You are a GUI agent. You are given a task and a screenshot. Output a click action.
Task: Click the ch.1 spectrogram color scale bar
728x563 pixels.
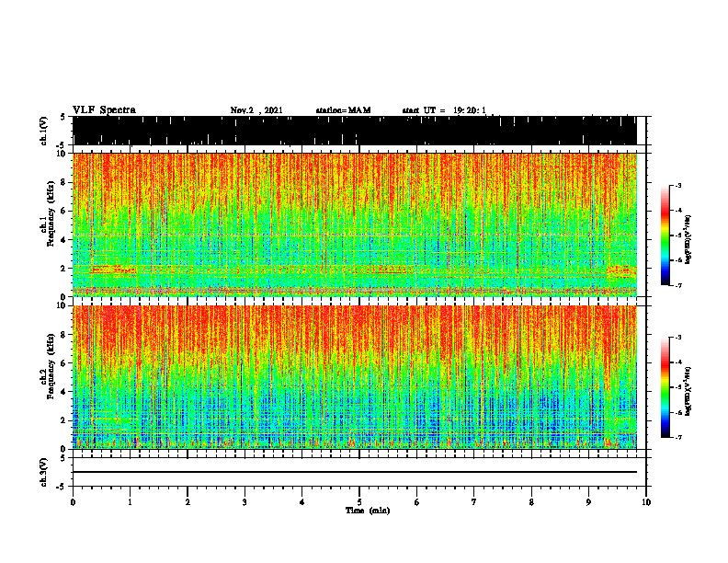(665, 236)
